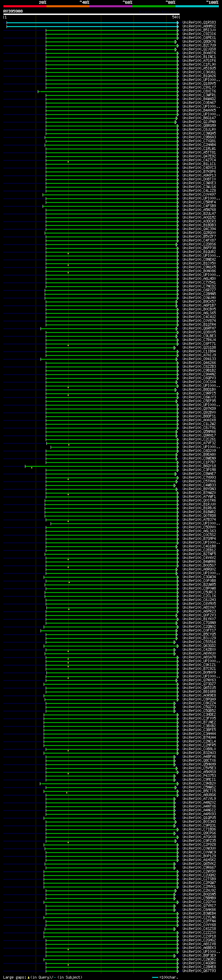Open entry UniRef100_C2HAB4
The width and height of the screenshot is (222, 980).
199,145
